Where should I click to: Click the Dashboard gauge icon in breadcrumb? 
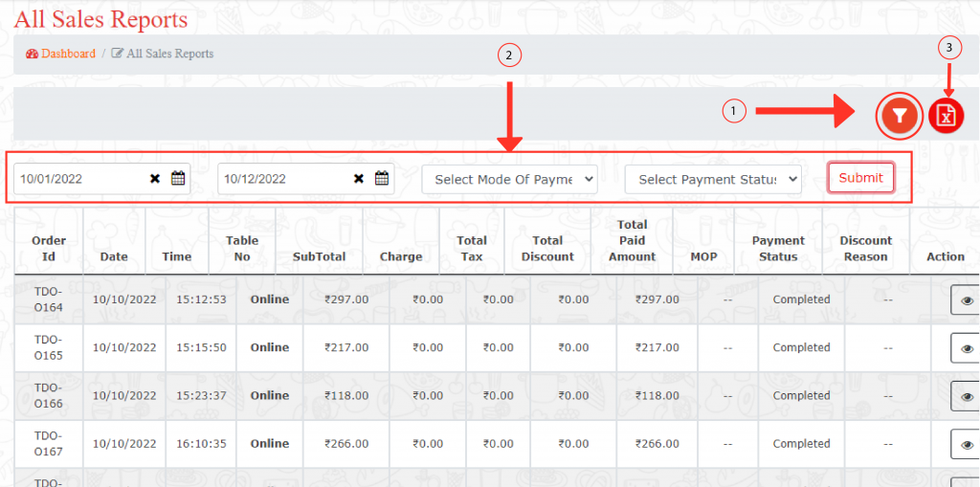pos(32,55)
